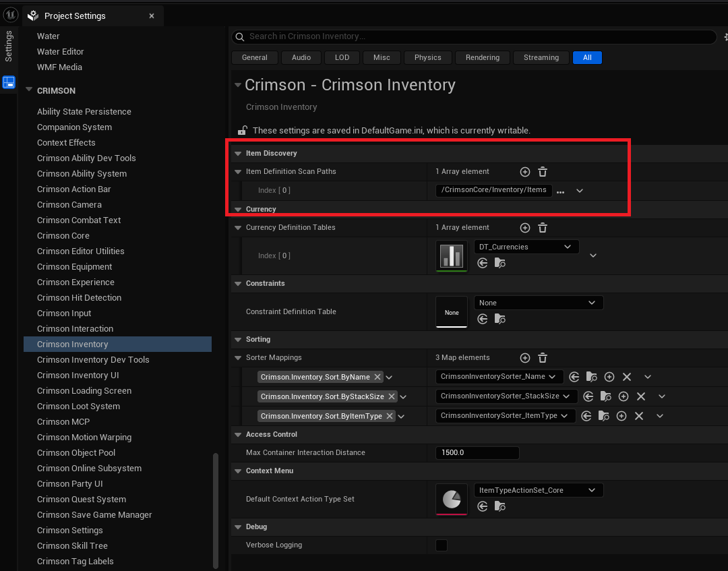Enable the Verbose Logging checkbox
Image resolution: width=728 pixels, height=571 pixels.
(x=442, y=545)
